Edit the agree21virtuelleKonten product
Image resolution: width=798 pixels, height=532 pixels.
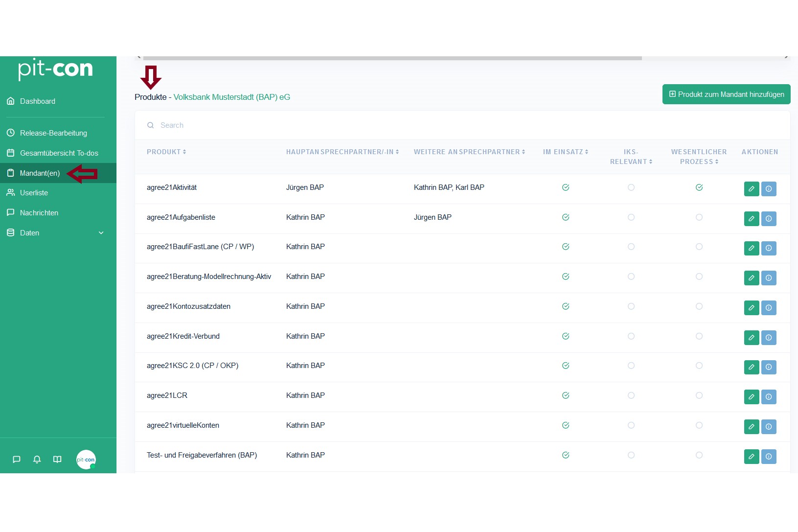point(752,427)
